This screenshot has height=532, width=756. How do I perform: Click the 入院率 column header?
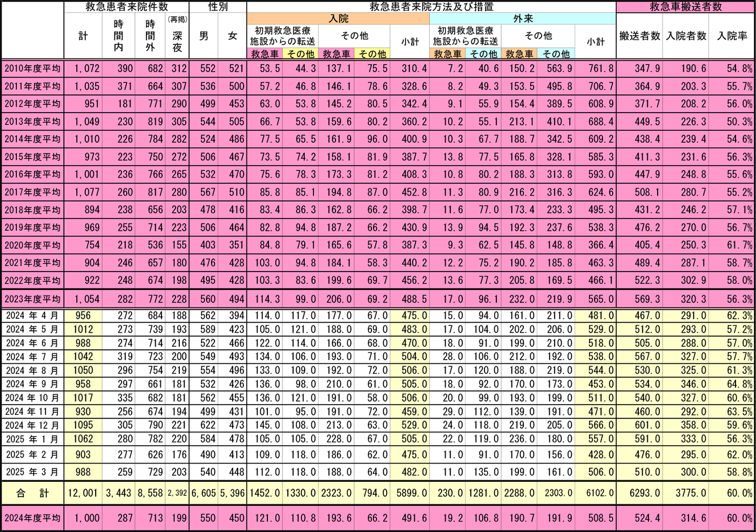point(732,36)
